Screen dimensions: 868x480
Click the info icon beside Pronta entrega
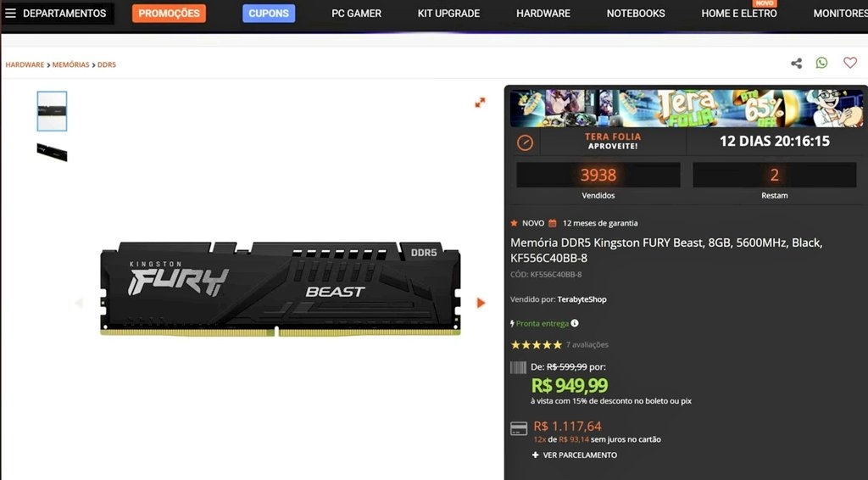575,323
